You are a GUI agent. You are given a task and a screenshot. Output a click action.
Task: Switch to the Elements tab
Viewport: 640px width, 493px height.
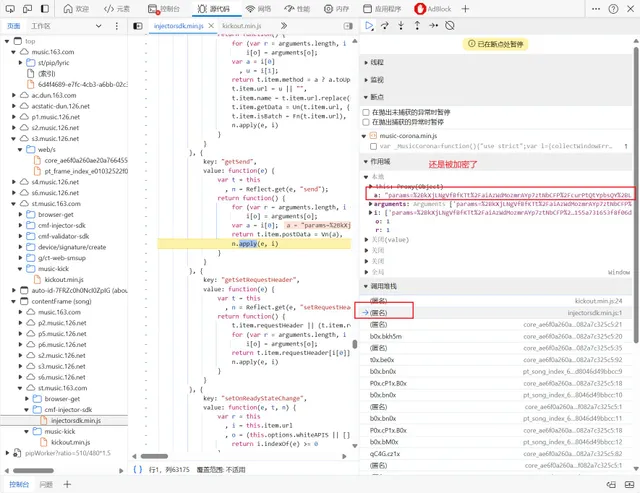pyautogui.click(x=117, y=9)
